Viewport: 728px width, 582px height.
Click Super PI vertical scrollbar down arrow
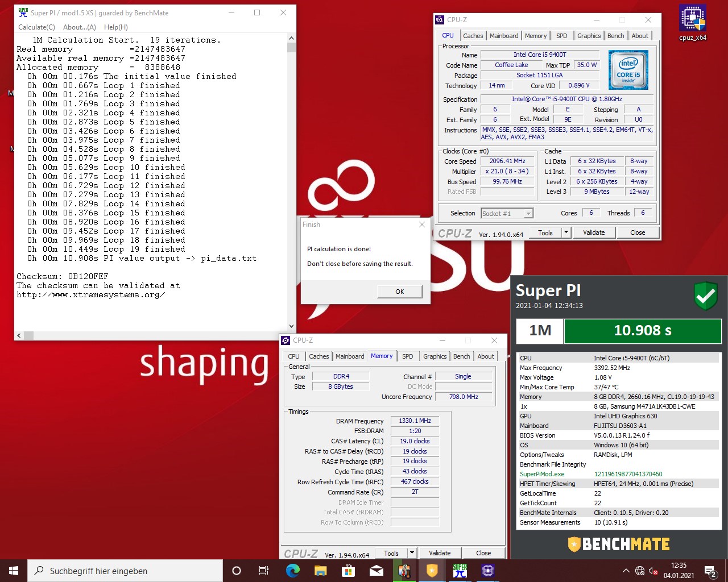pyautogui.click(x=292, y=326)
